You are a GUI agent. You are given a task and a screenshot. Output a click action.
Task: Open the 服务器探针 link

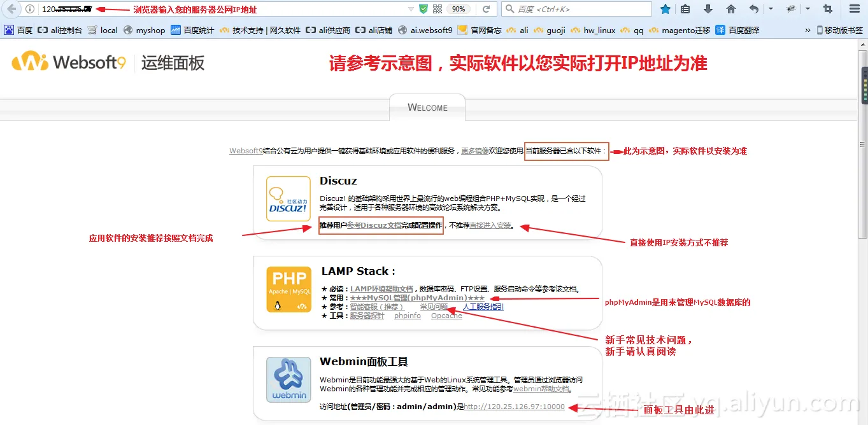click(x=367, y=316)
